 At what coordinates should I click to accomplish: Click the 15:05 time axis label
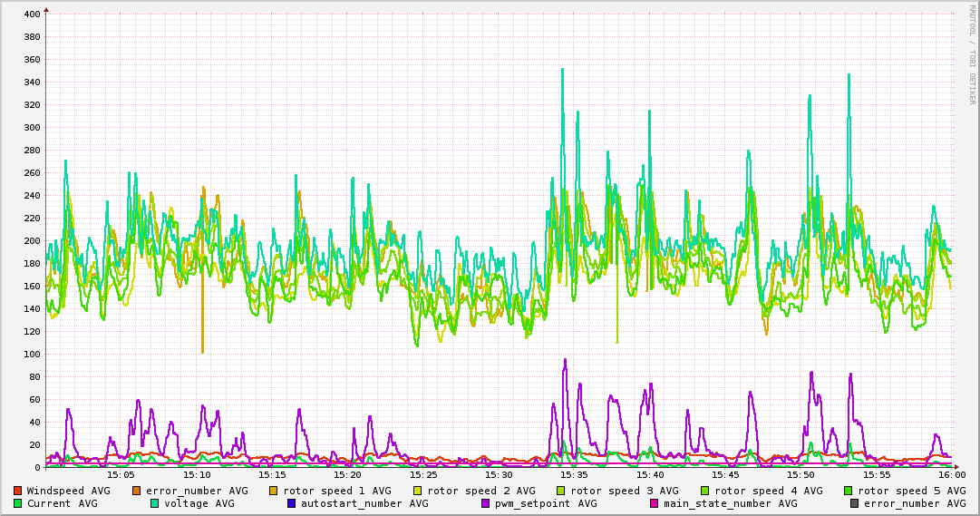tap(121, 474)
